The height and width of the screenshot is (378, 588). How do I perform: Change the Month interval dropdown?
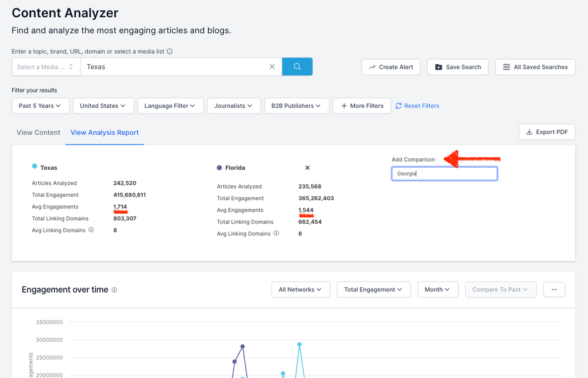tap(438, 290)
